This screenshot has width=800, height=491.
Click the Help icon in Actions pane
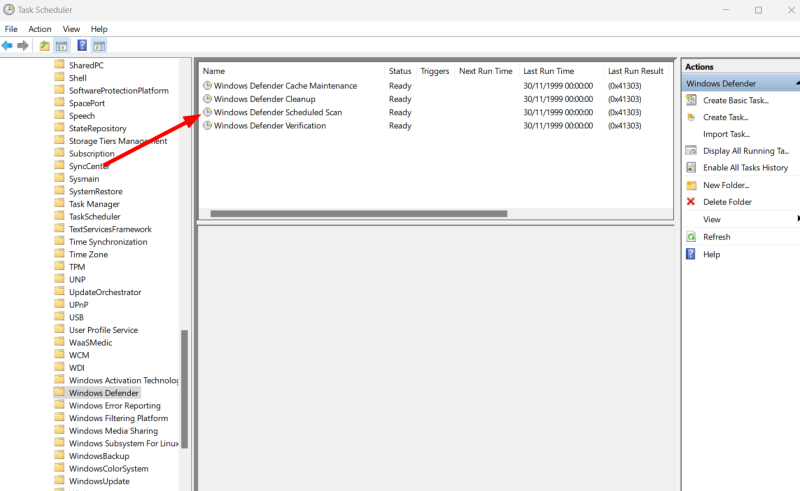click(x=691, y=254)
